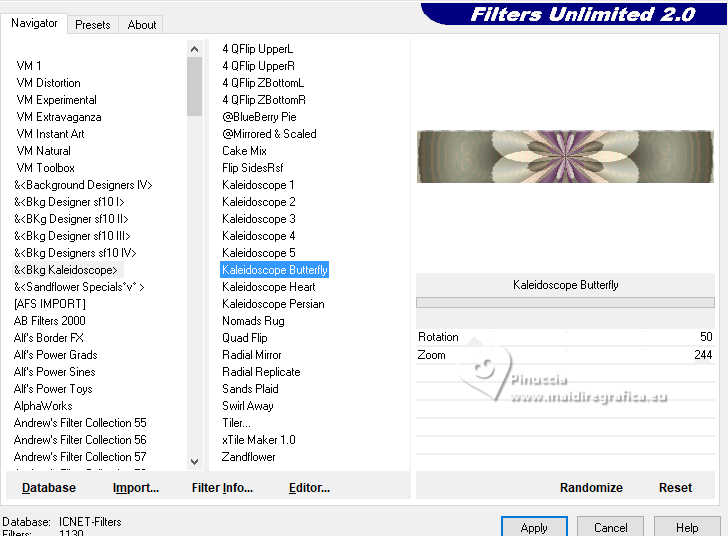Choose the xTile Maker 1.0 filter
The image size is (728, 536).
tap(259, 440)
